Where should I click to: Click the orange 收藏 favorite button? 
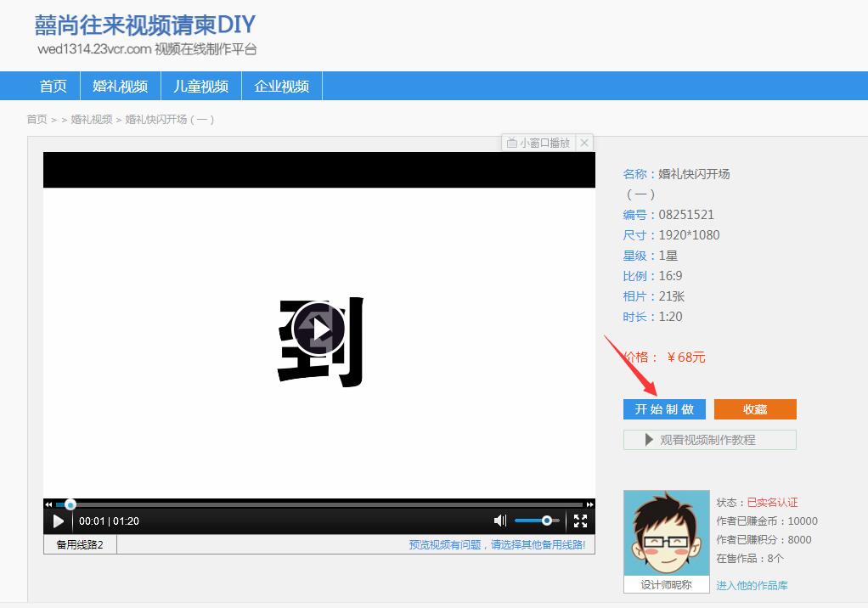[754, 408]
